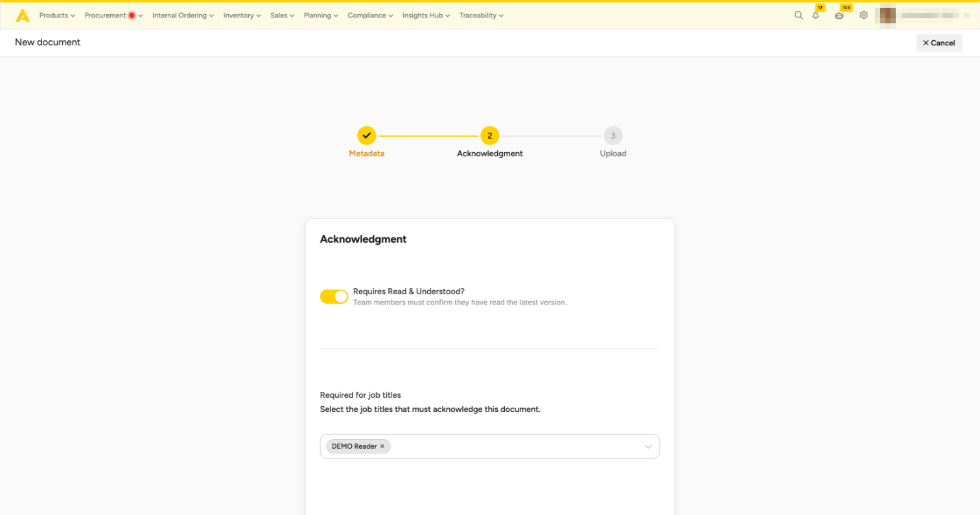Click step 3 Upload circle
This screenshot has width=980, height=515.
coord(613,135)
